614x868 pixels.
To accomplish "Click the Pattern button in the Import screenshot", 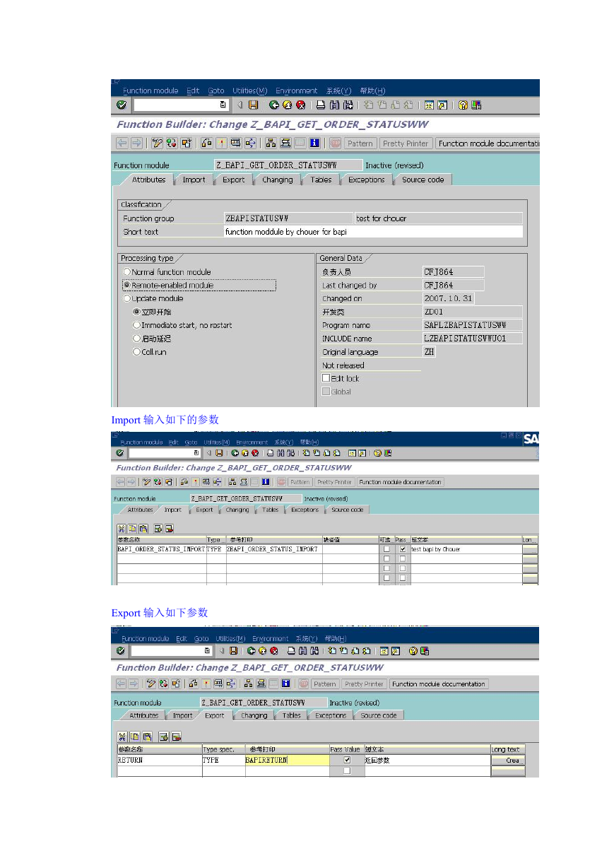I will (300, 482).
